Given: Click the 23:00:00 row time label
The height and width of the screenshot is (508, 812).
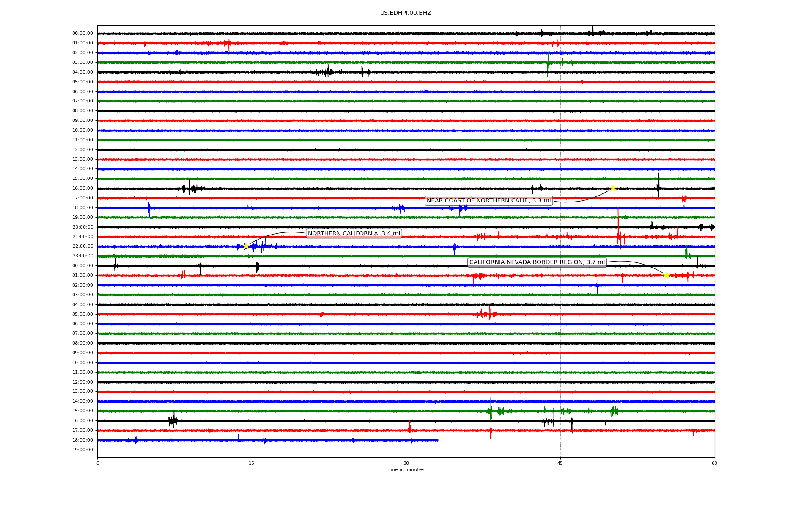Looking at the screenshot, I should [x=82, y=256].
